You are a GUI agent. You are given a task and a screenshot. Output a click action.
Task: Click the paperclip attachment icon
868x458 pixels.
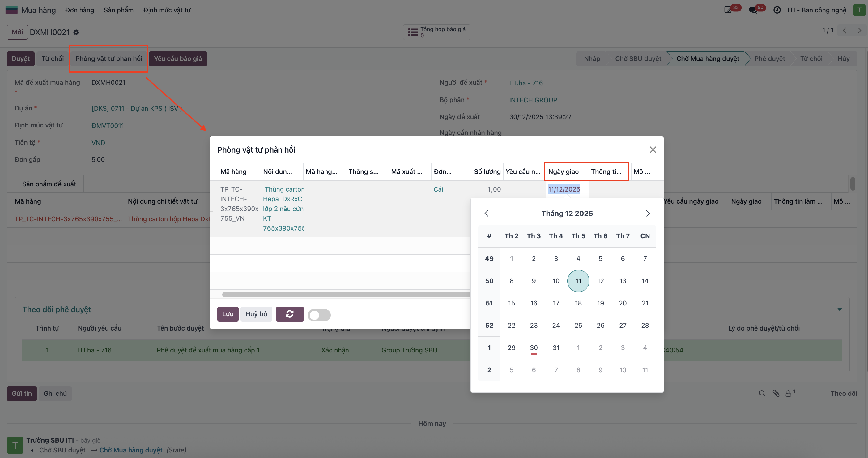776,393
